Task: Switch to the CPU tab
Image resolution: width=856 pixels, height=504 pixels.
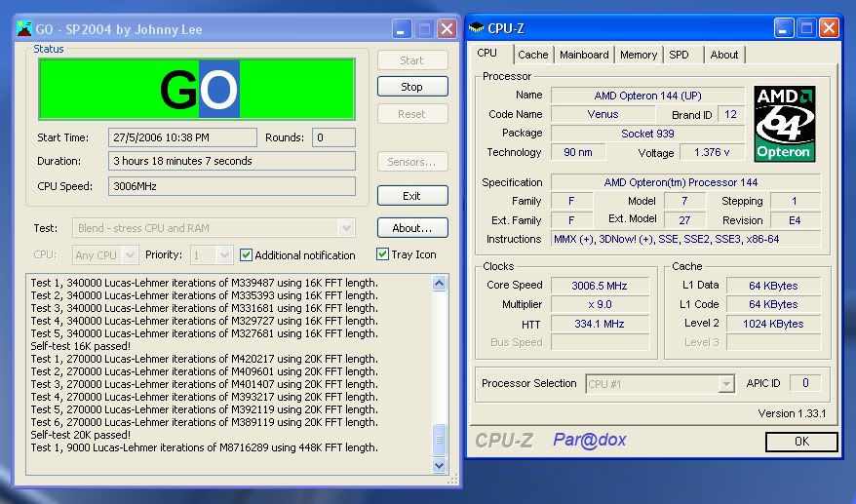Action: (486, 53)
